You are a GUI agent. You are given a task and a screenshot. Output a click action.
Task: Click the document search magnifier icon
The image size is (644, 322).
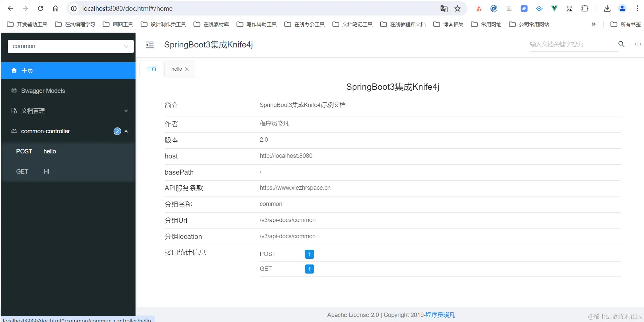point(621,44)
